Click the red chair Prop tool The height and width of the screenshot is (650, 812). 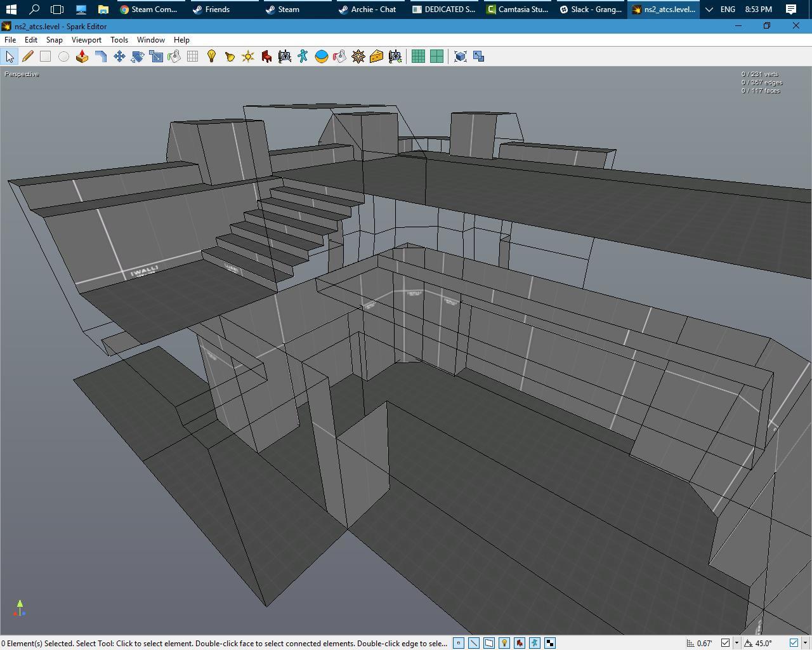(266, 56)
